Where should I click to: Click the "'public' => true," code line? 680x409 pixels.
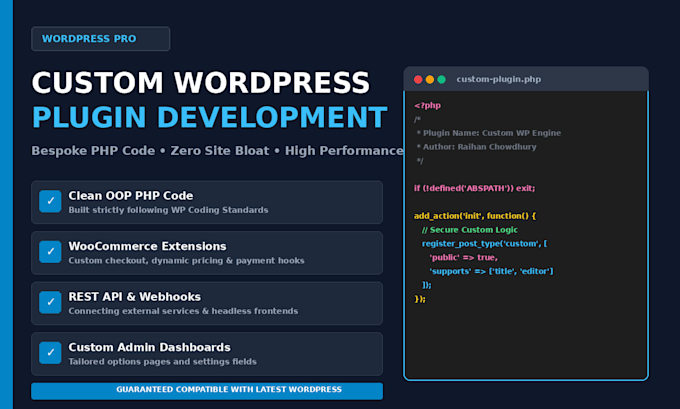(x=464, y=257)
